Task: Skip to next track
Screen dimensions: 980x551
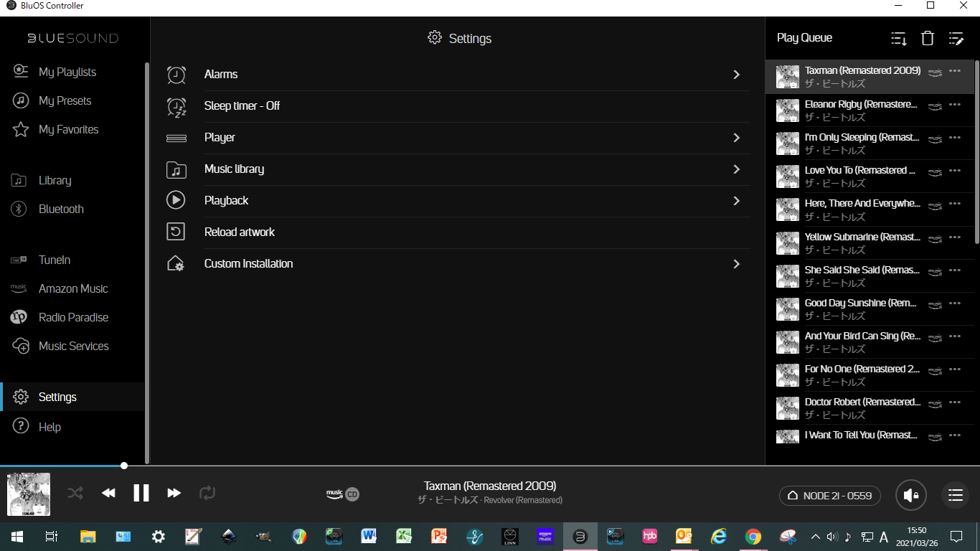Action: pyautogui.click(x=174, y=493)
